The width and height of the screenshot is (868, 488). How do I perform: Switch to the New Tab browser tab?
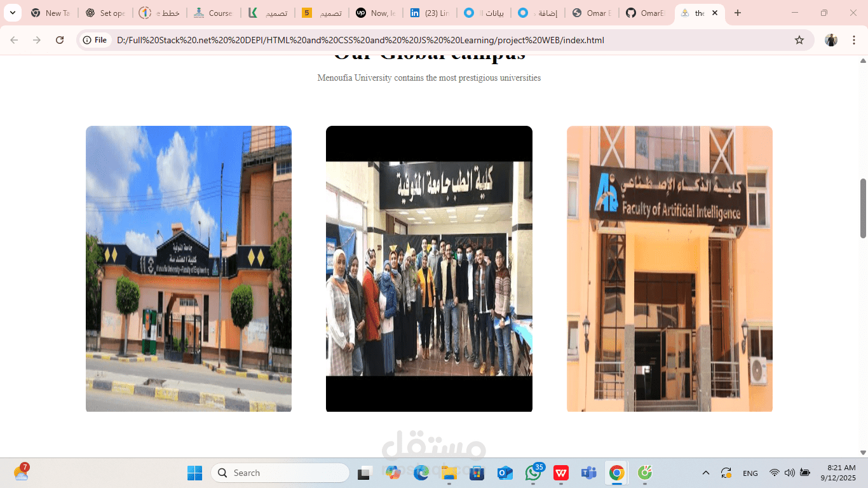click(x=51, y=13)
